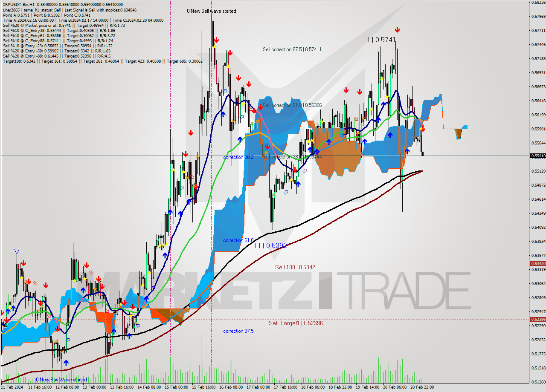This screenshot has width=546, height=392.
Task: Select the 'Sell correction 87.5 | 0.57411' label
Action: click(292, 49)
